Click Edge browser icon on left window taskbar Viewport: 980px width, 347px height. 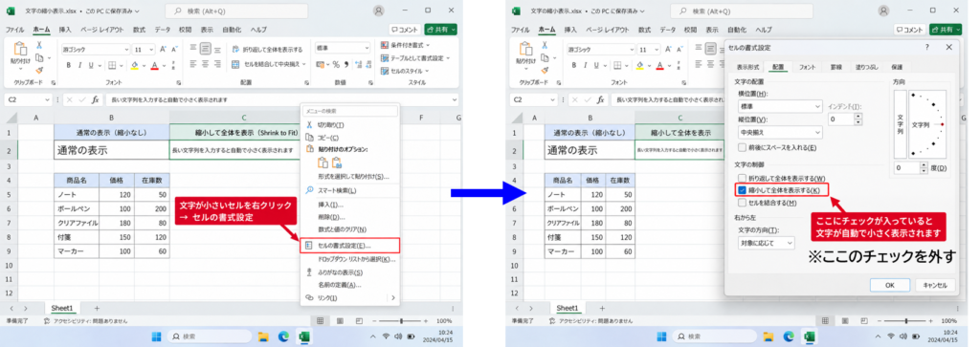click(283, 336)
